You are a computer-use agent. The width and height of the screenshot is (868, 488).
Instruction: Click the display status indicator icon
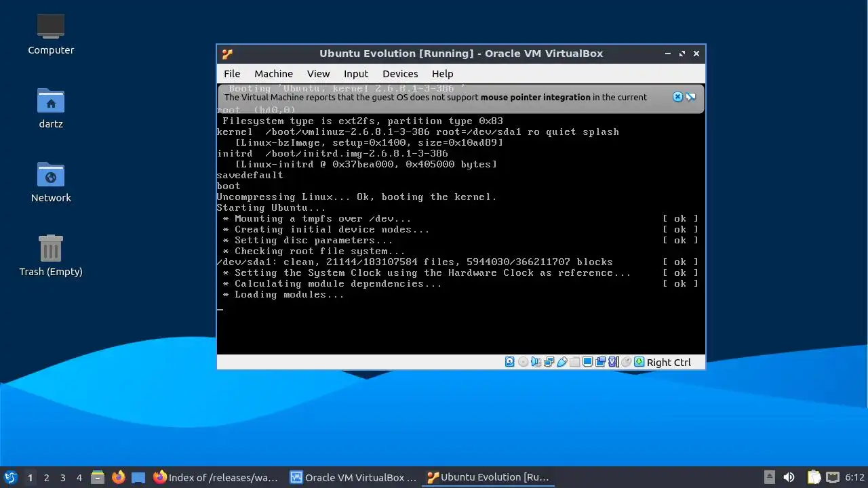pyautogui.click(x=588, y=362)
